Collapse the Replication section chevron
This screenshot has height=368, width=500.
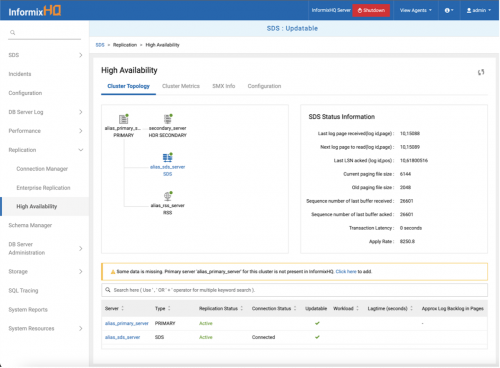click(81, 150)
